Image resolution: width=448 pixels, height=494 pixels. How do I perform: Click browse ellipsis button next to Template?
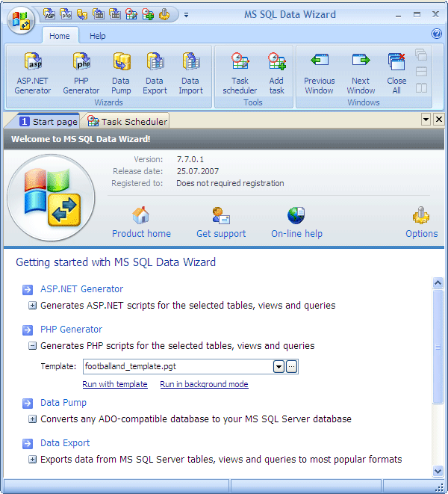point(291,366)
